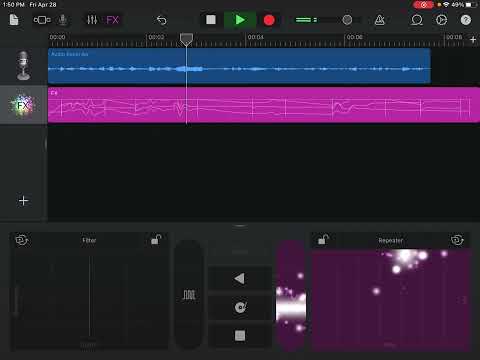Viewport: 480px width, 360px height.
Task: Open My Songs document browser
Action: [x=14, y=20]
